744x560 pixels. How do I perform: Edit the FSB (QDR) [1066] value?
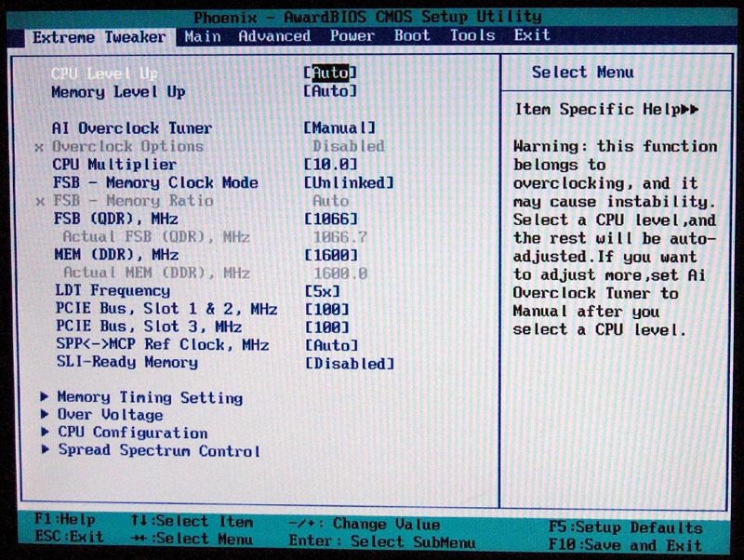(331, 219)
